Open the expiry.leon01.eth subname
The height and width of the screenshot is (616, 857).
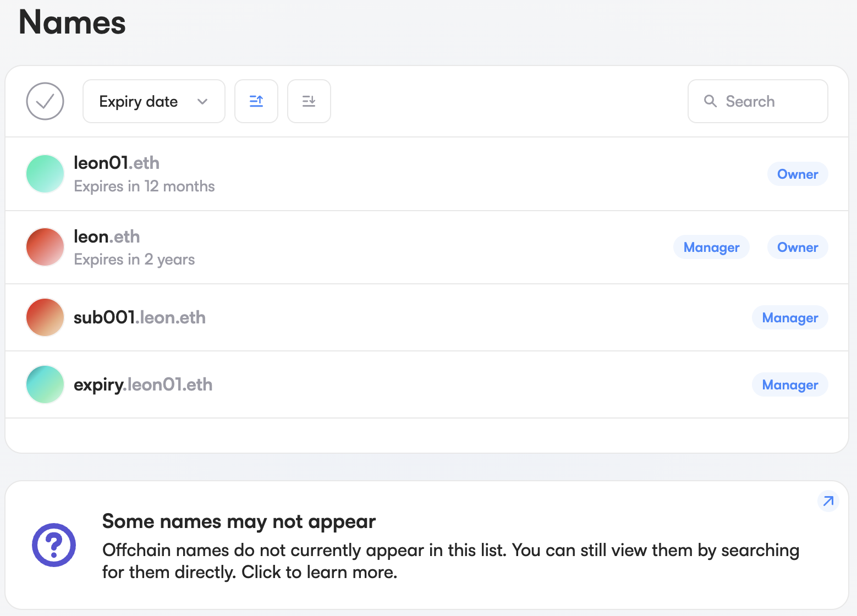pyautogui.click(x=143, y=384)
